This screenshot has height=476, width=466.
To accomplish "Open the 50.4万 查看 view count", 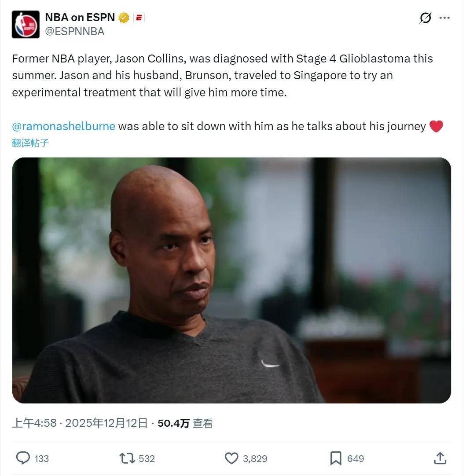I will (x=185, y=423).
